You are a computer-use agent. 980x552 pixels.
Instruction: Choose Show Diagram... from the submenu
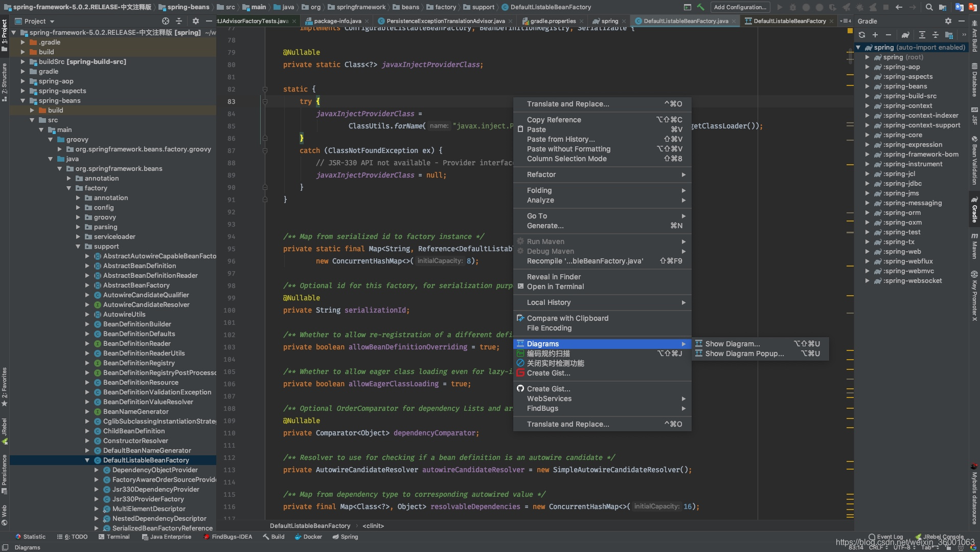point(760,344)
